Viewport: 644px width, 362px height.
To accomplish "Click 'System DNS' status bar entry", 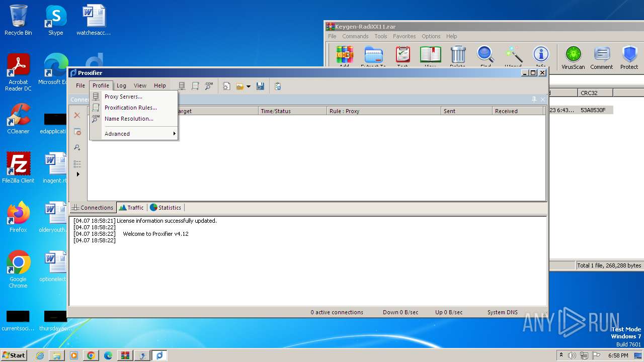I will (502, 312).
